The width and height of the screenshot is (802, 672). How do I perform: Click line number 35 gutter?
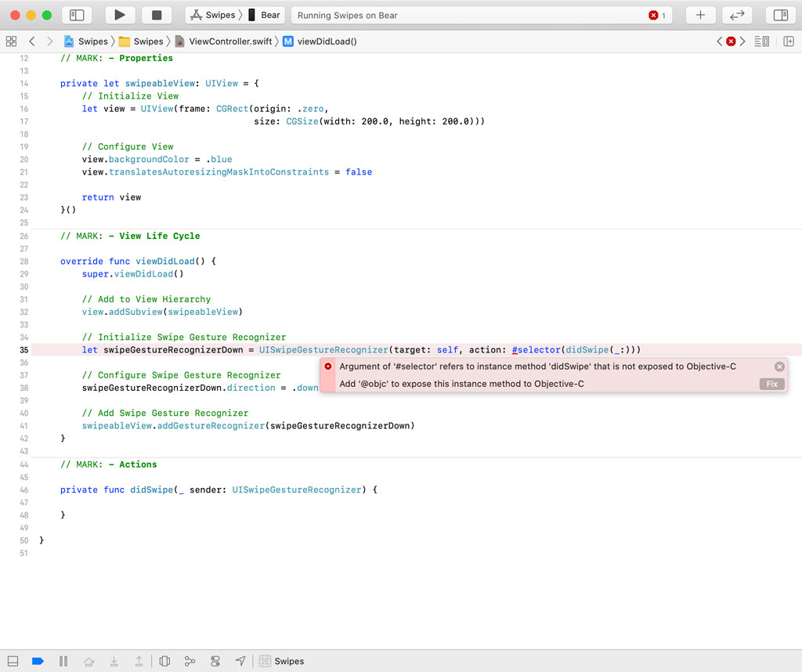click(23, 350)
